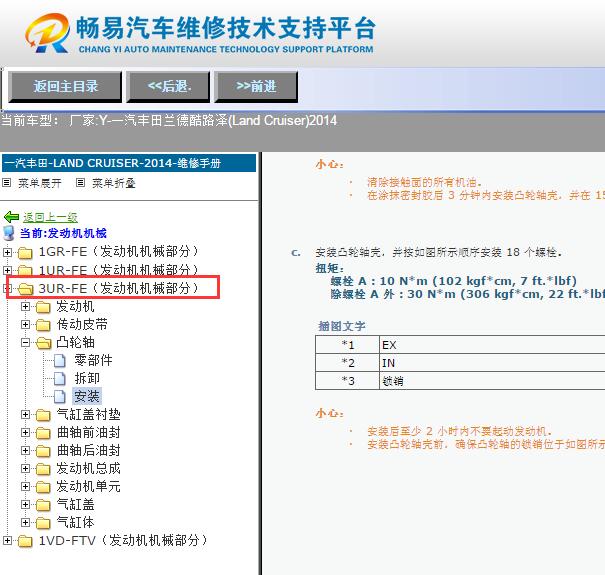Expand the 发动机单元 subfolder
The height and width of the screenshot is (575, 605).
[25, 487]
